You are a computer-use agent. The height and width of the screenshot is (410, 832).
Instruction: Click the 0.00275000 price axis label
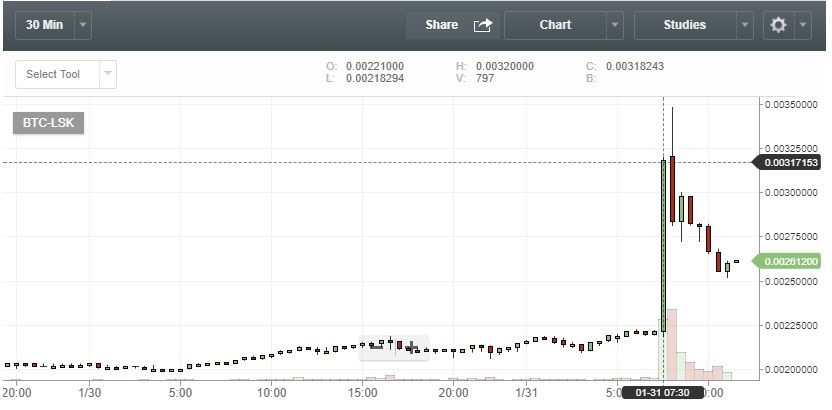tap(791, 237)
